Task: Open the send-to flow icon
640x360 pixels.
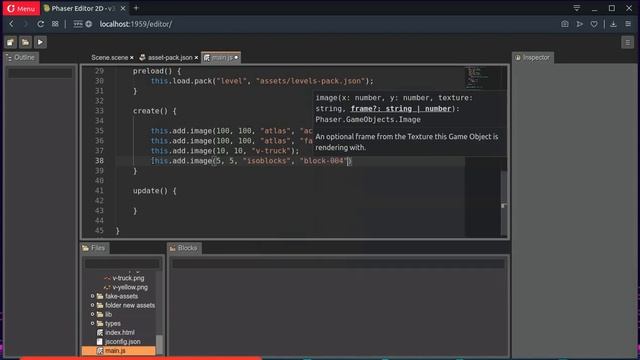Action: [580, 24]
